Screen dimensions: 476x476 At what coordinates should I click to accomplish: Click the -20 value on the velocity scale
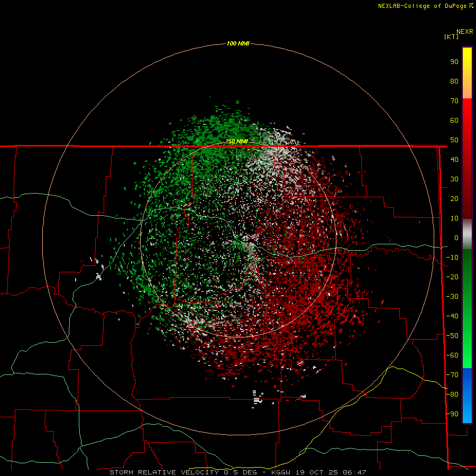(x=452, y=277)
